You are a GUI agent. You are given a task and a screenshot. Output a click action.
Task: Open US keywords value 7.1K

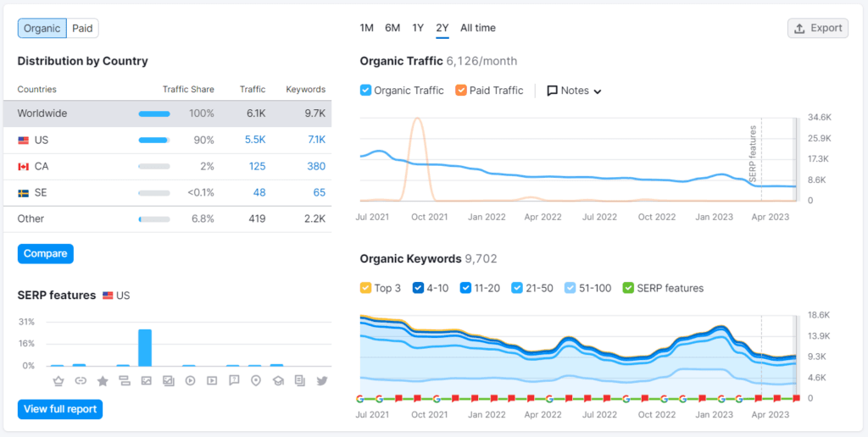coord(317,140)
